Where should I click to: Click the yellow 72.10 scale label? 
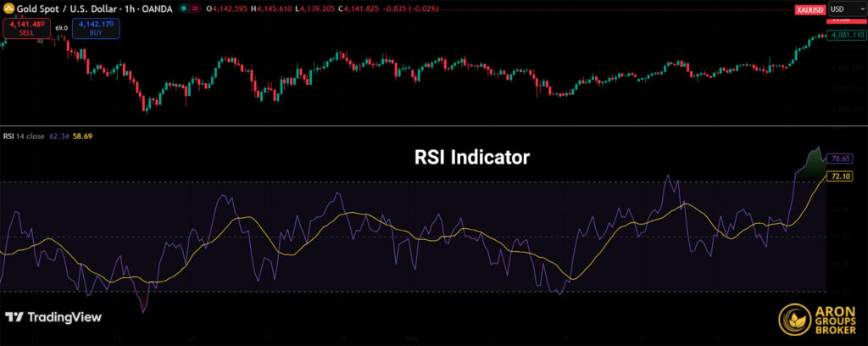click(839, 176)
